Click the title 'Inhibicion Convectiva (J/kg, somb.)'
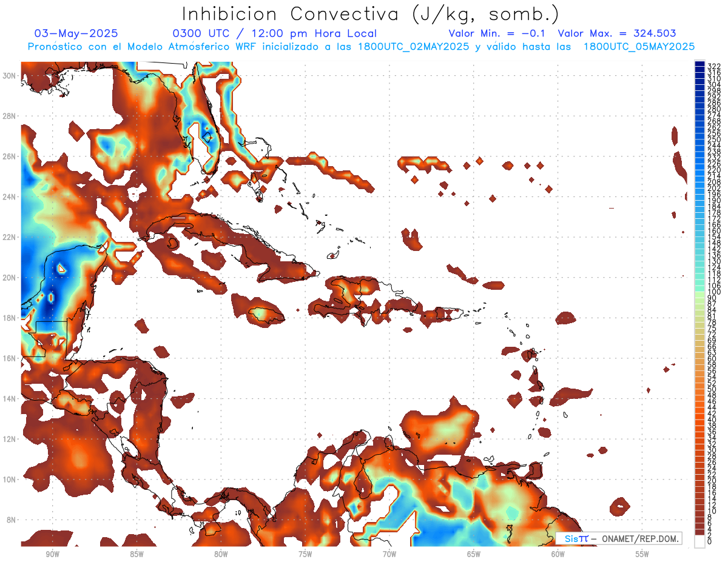728x562 pixels. (371, 13)
